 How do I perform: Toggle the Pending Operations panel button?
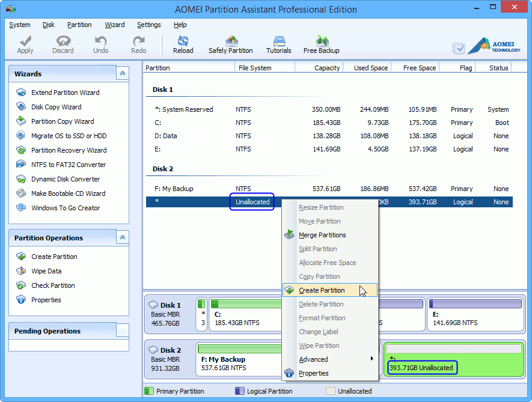click(123, 330)
